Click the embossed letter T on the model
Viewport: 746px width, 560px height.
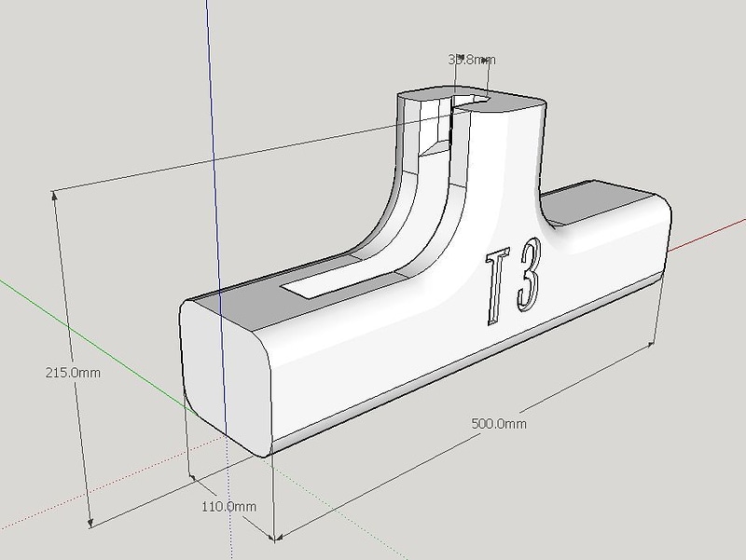(x=494, y=288)
